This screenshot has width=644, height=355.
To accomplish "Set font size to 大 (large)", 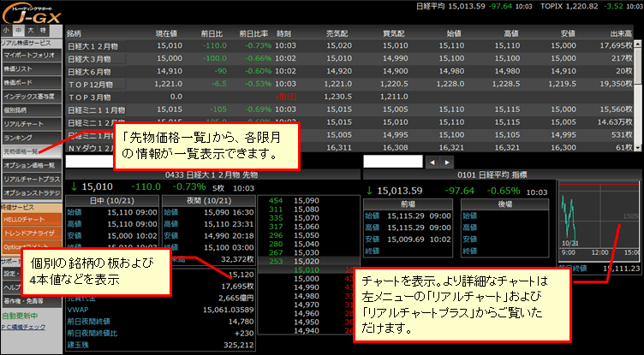I will tap(30, 31).
